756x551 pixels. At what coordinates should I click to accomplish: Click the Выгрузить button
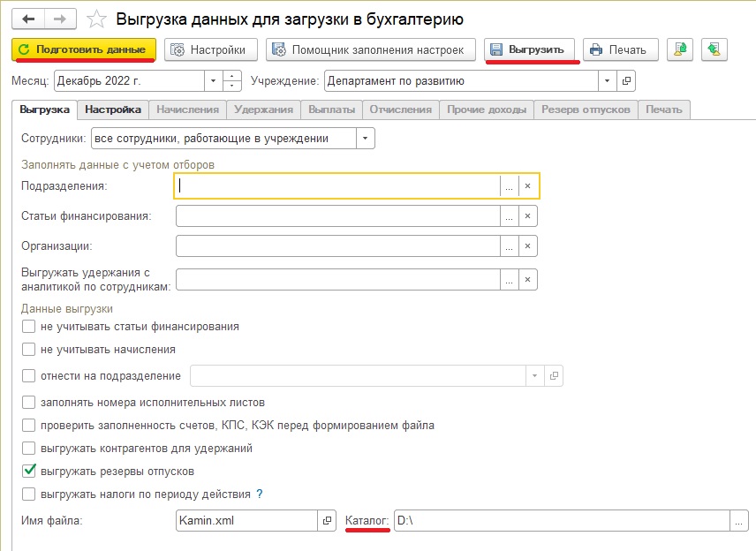(x=530, y=49)
